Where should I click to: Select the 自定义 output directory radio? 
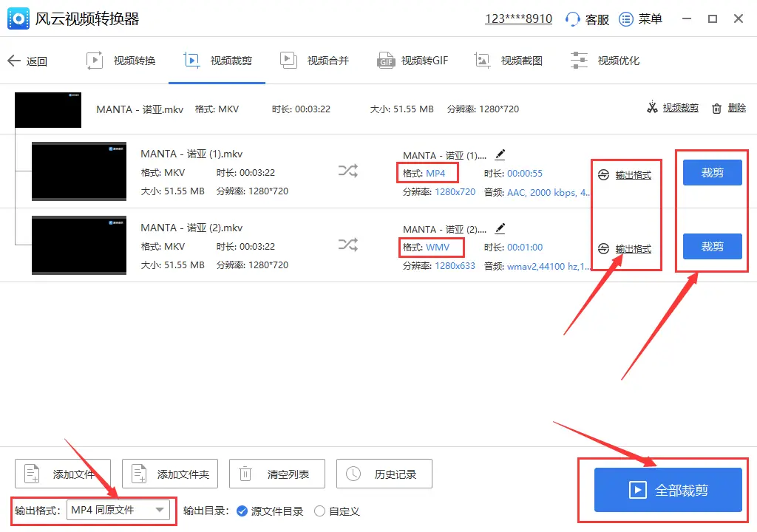tap(319, 511)
